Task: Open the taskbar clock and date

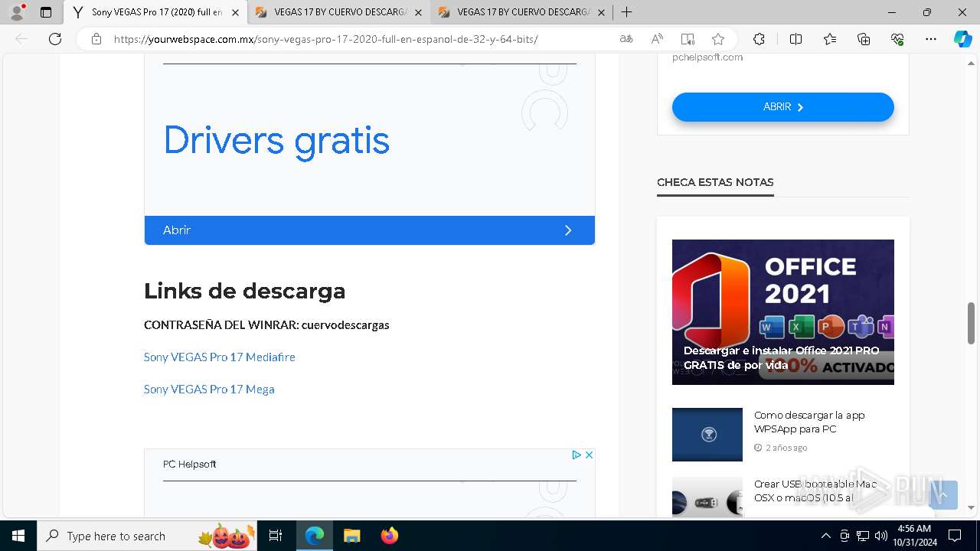Action: coord(913,536)
